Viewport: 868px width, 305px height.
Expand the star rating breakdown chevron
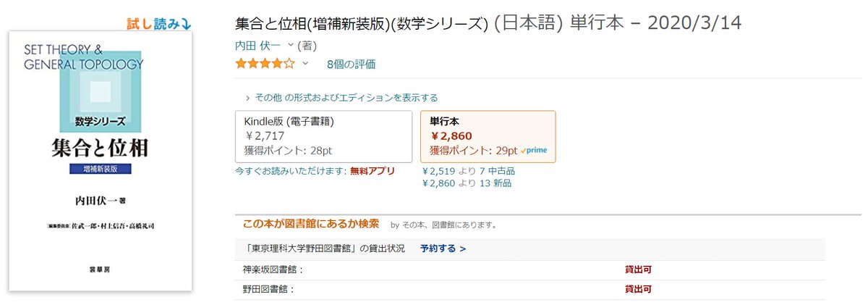tap(305, 64)
